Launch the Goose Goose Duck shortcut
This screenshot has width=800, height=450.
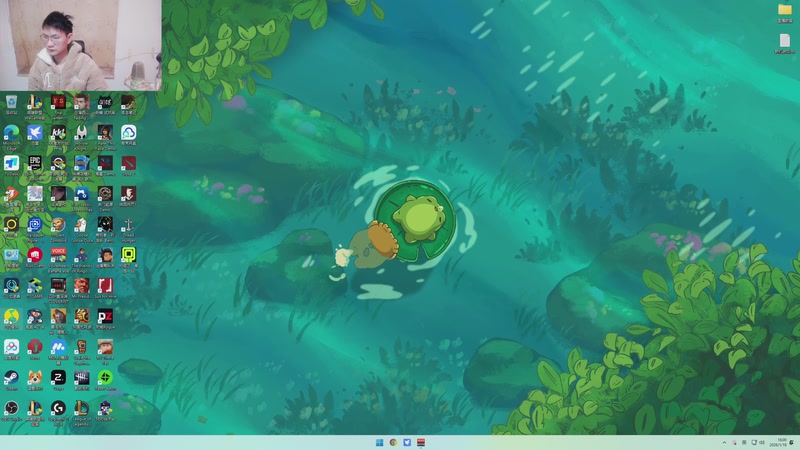click(82, 225)
